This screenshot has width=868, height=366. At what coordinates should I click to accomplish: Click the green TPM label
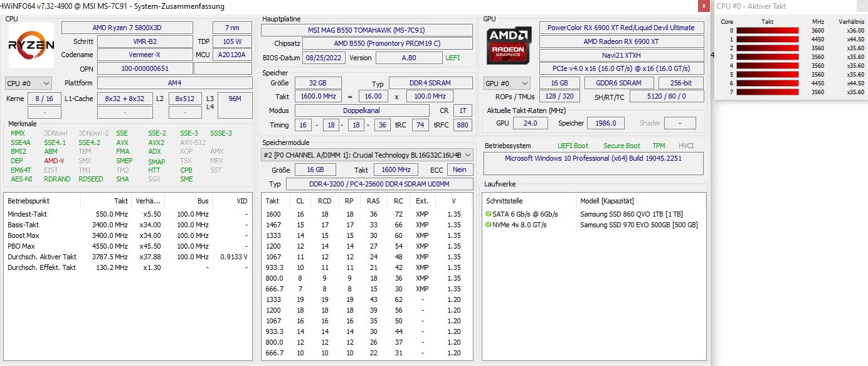point(659,146)
